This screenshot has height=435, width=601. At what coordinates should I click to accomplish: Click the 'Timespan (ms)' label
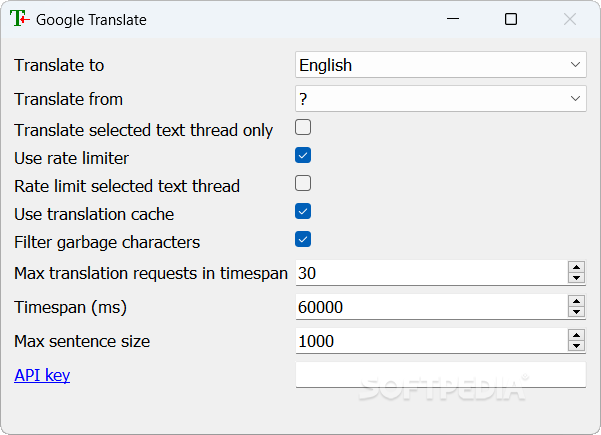(71, 307)
